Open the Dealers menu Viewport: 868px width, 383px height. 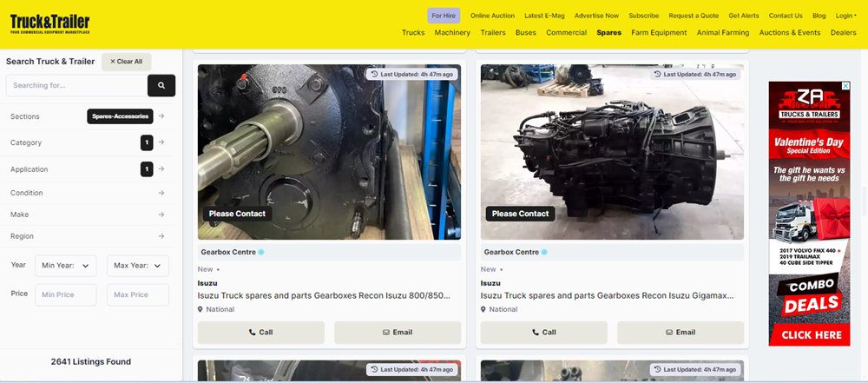pos(843,33)
